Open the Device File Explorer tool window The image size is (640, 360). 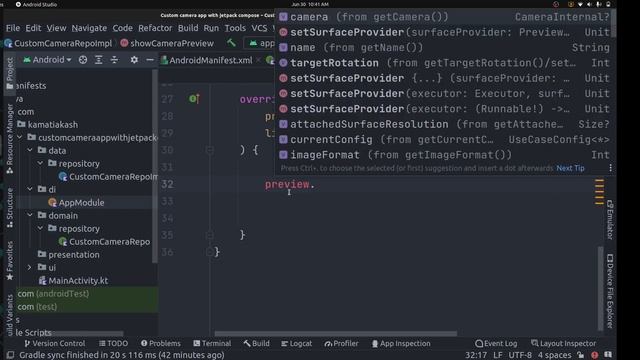(x=610, y=291)
